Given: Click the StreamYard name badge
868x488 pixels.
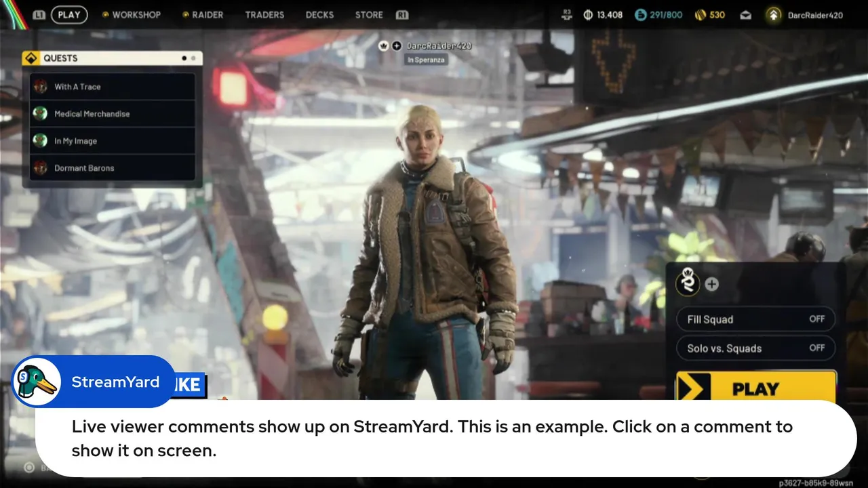Looking at the screenshot, I should tap(94, 382).
